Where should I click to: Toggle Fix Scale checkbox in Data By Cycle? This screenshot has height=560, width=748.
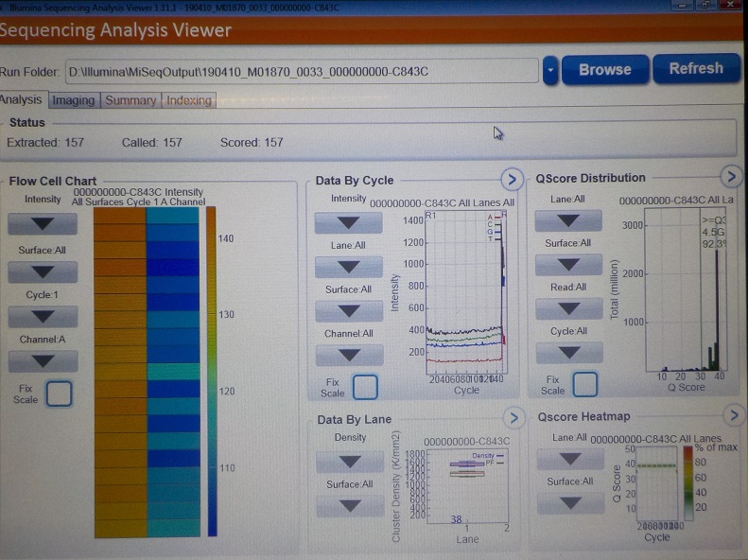(x=365, y=387)
